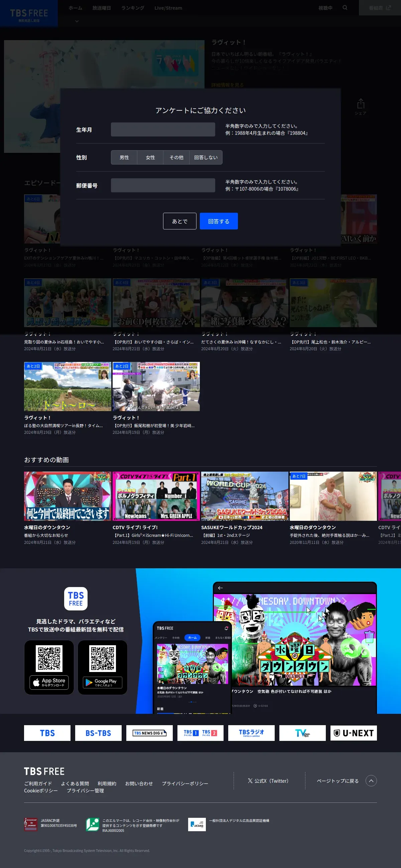Focus the 生年月 input field
Screen dimensions: 401x868
(163, 129)
